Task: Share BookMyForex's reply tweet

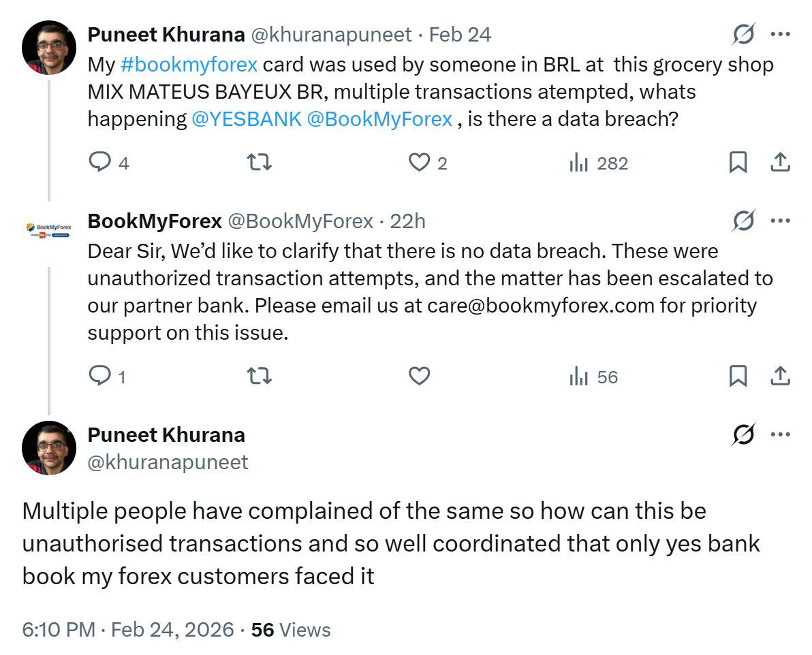Action: point(780,376)
